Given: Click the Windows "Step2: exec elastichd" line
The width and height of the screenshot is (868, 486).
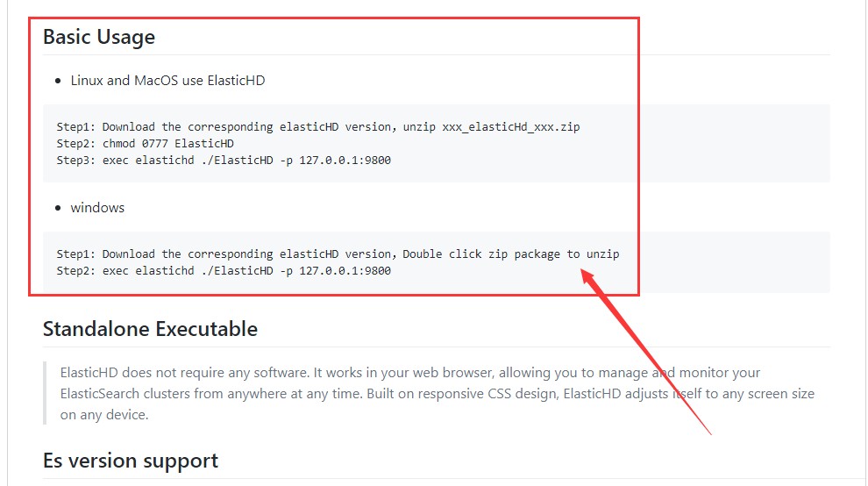Looking at the screenshot, I should (x=224, y=271).
